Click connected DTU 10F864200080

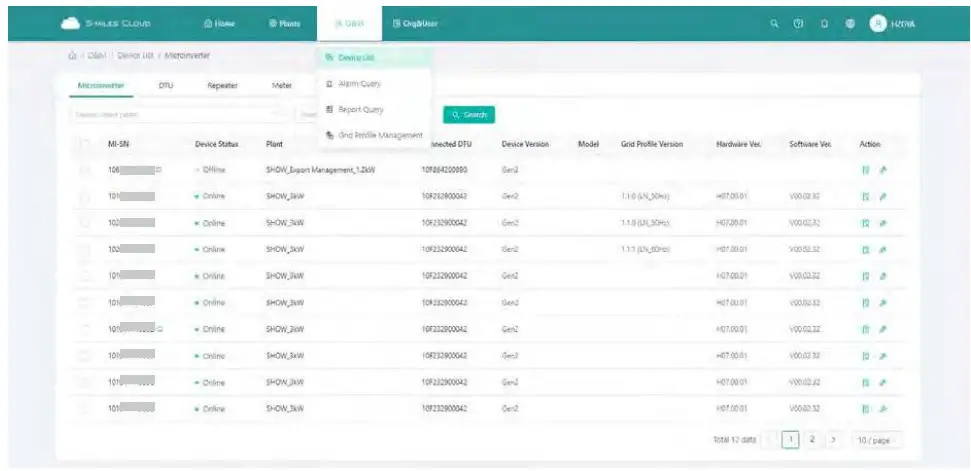click(x=445, y=170)
